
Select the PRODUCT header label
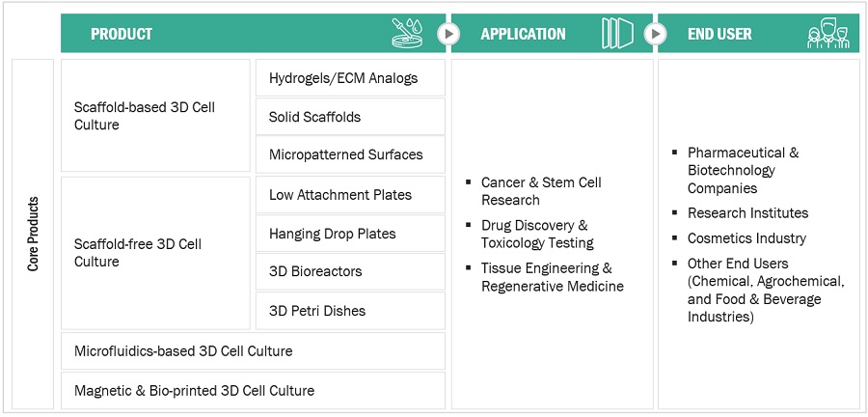point(122,34)
